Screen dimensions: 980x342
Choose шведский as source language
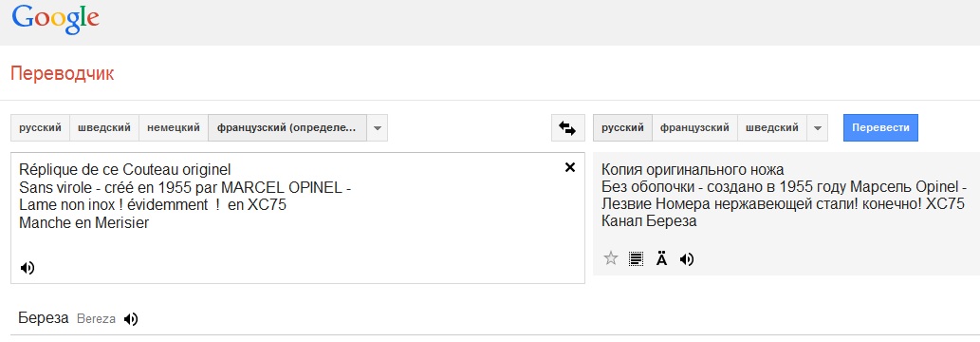104,128
